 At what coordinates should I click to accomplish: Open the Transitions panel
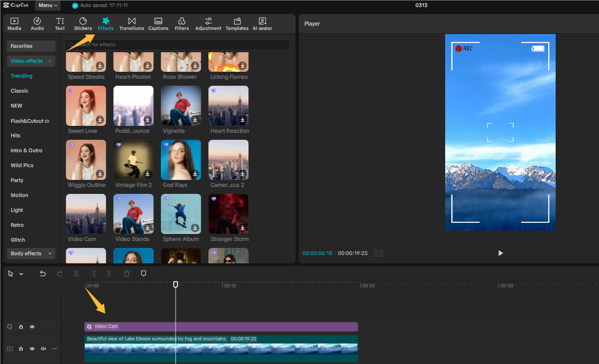131,24
